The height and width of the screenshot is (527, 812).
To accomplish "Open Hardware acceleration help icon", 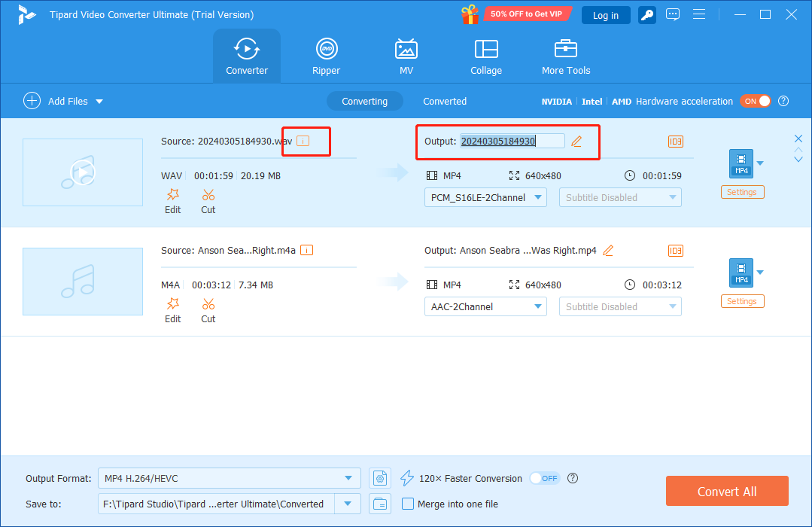I will pos(783,101).
